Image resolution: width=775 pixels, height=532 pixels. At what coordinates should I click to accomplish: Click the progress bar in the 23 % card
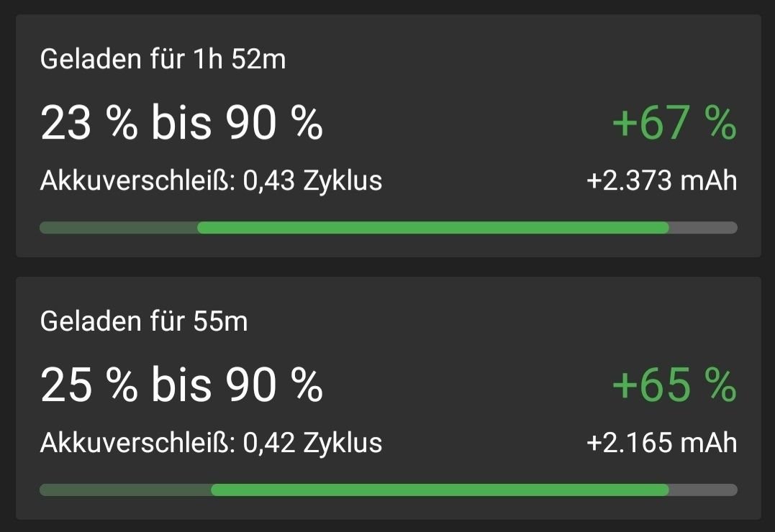[x=389, y=228]
